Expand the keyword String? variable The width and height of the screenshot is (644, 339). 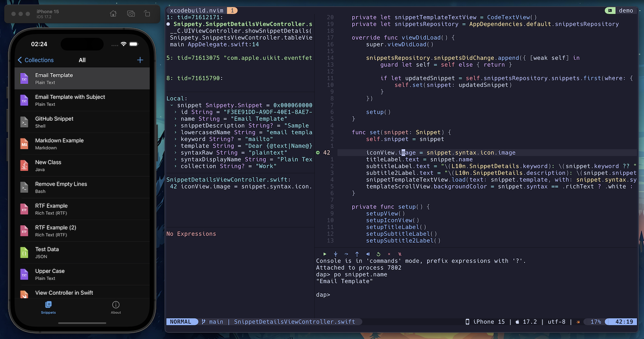click(x=175, y=139)
